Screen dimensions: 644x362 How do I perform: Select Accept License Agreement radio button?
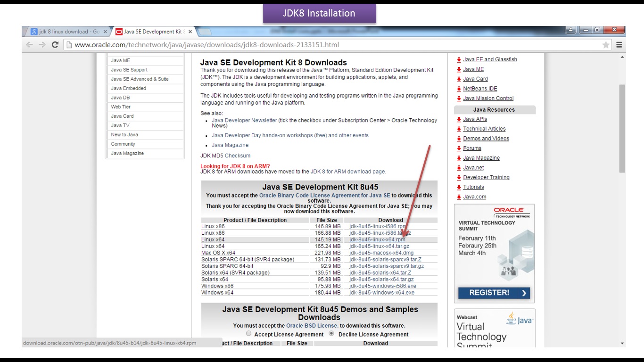248,333
